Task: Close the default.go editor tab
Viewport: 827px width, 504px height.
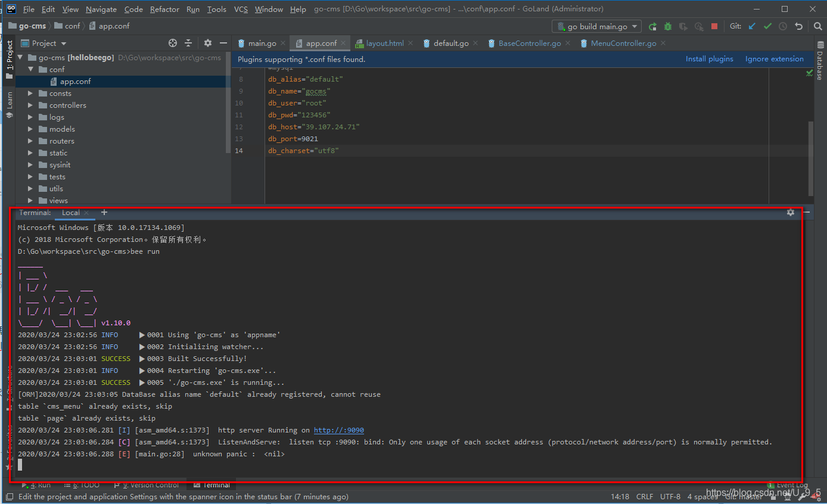Action: 477,43
